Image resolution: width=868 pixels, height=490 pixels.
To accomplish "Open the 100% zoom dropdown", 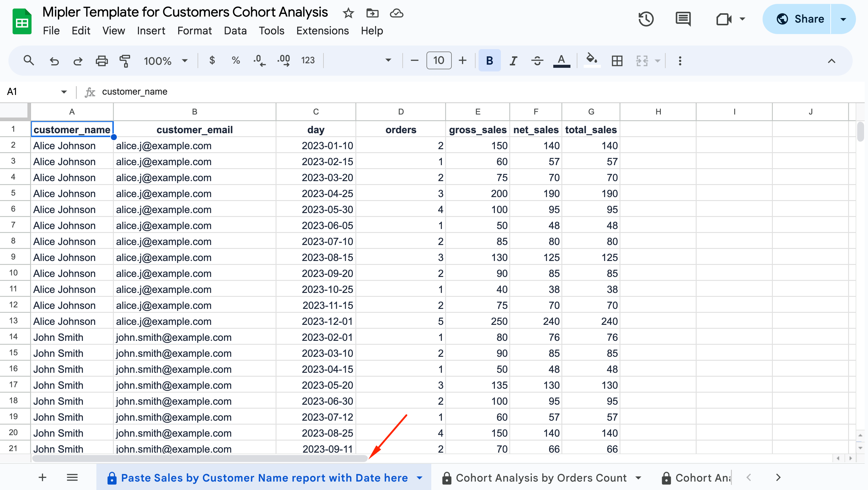I will click(x=165, y=61).
